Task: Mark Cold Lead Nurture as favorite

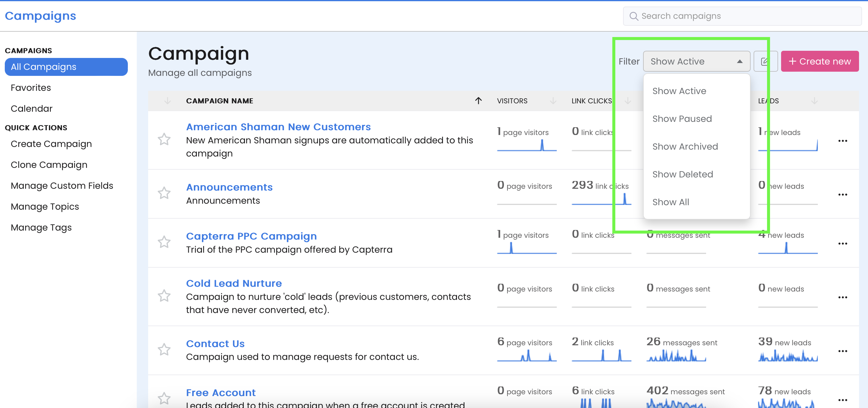Action: (164, 296)
